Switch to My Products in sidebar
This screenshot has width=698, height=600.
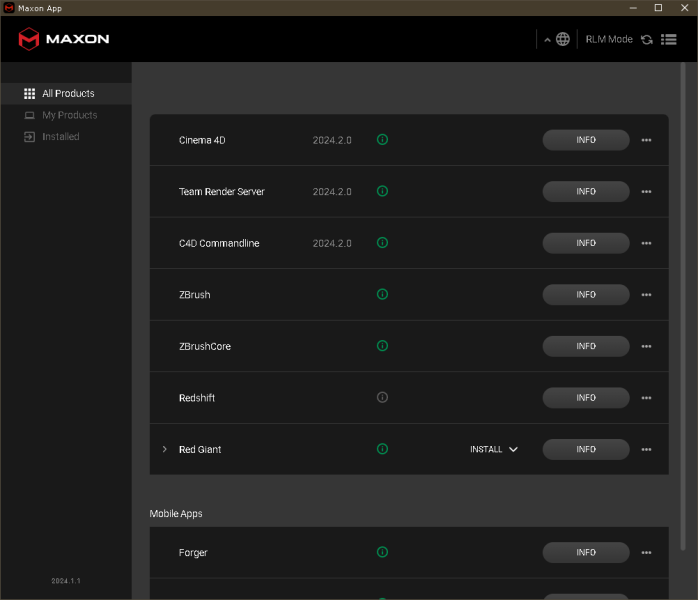click(x=66, y=115)
